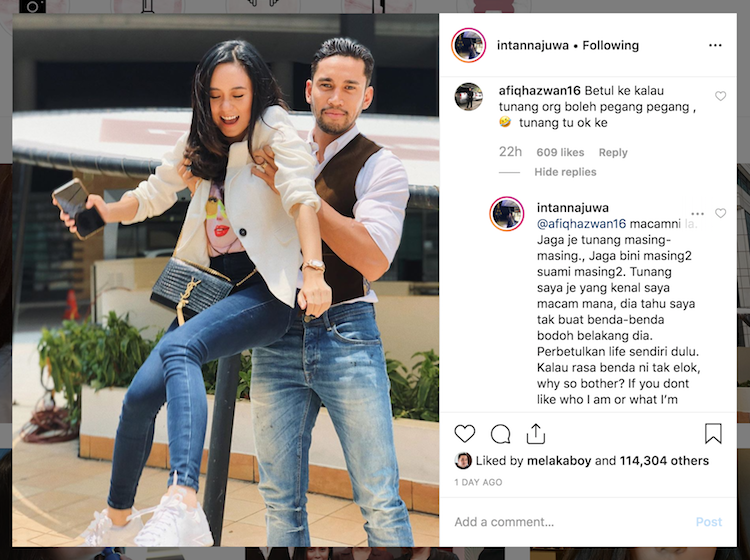Open @afiqhazwan16 mention link
The width and height of the screenshot is (750, 560).
pos(581,224)
